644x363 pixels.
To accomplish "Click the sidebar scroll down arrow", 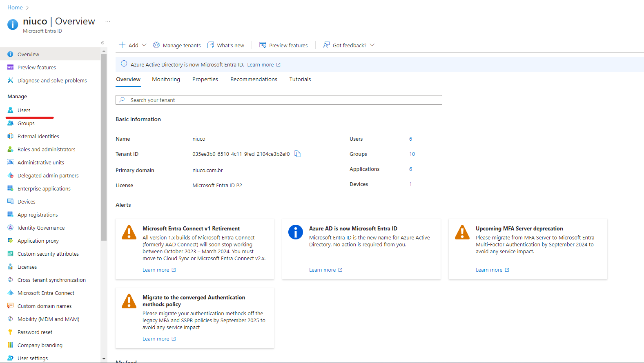I will [x=104, y=359].
